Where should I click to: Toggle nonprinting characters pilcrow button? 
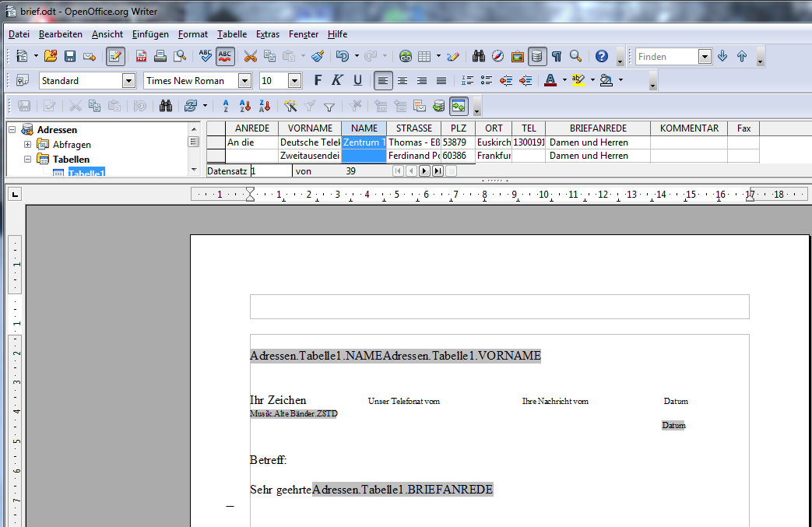[x=557, y=56]
